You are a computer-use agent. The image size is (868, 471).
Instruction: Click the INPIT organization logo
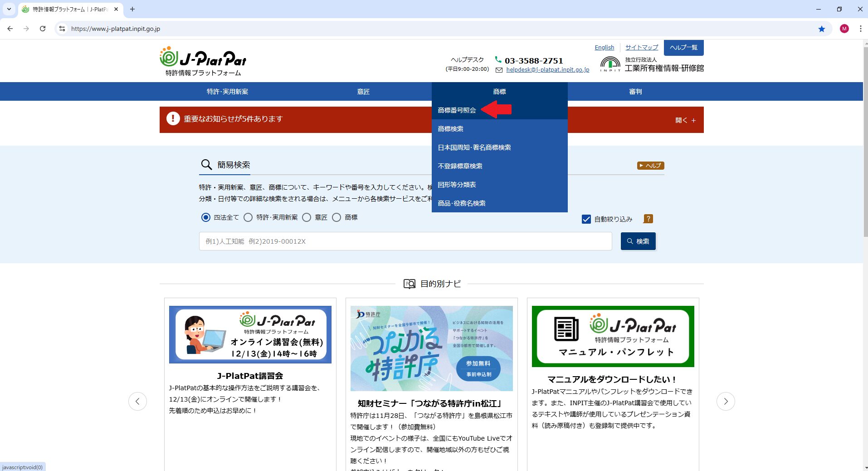coord(652,64)
